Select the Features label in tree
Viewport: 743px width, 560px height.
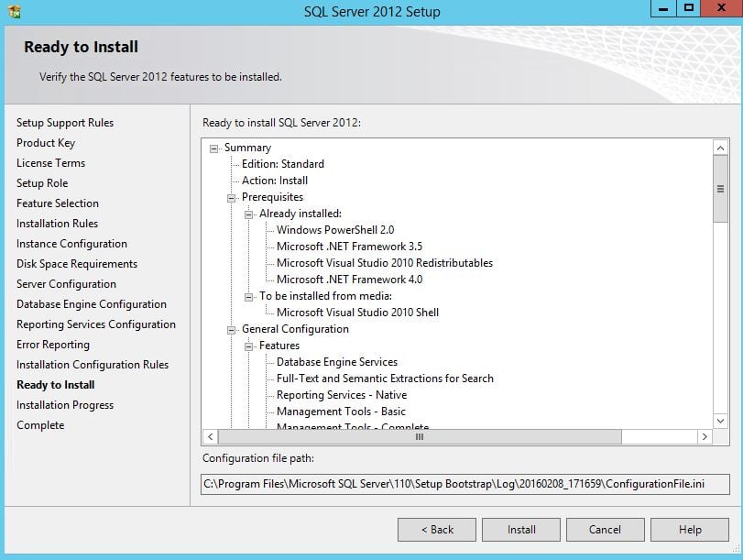point(279,346)
